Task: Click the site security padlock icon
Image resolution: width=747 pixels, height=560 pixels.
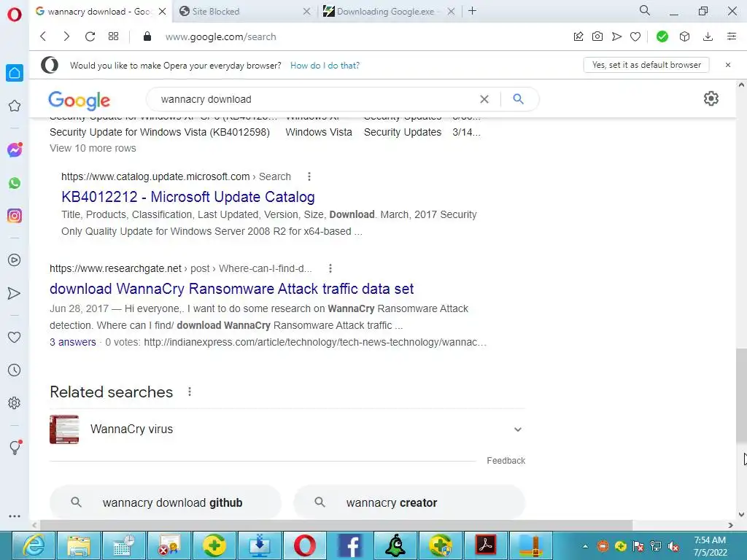Action: 147,36
